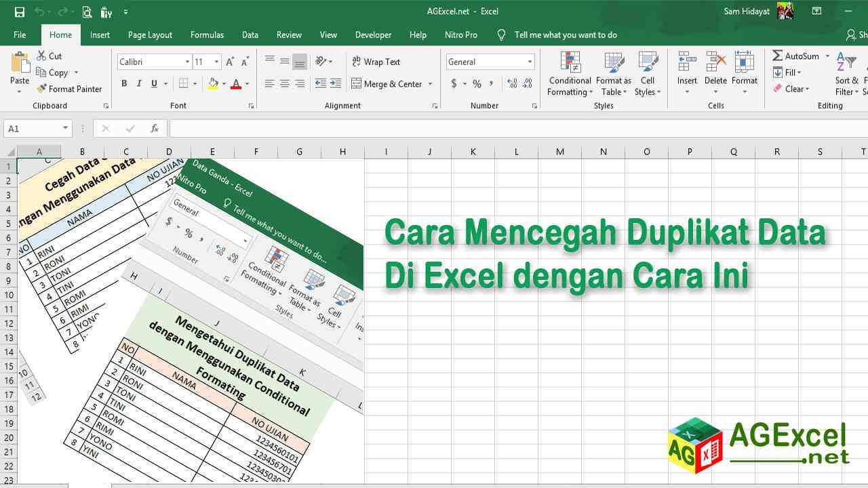Viewport: 868px width, 488px height.
Task: Open the Format cells menu
Action: 744,73
